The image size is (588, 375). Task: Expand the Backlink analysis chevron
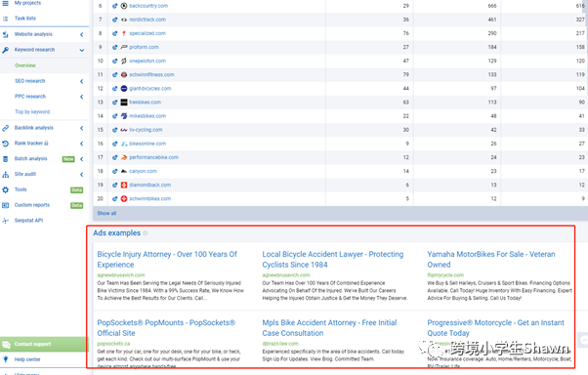point(82,128)
